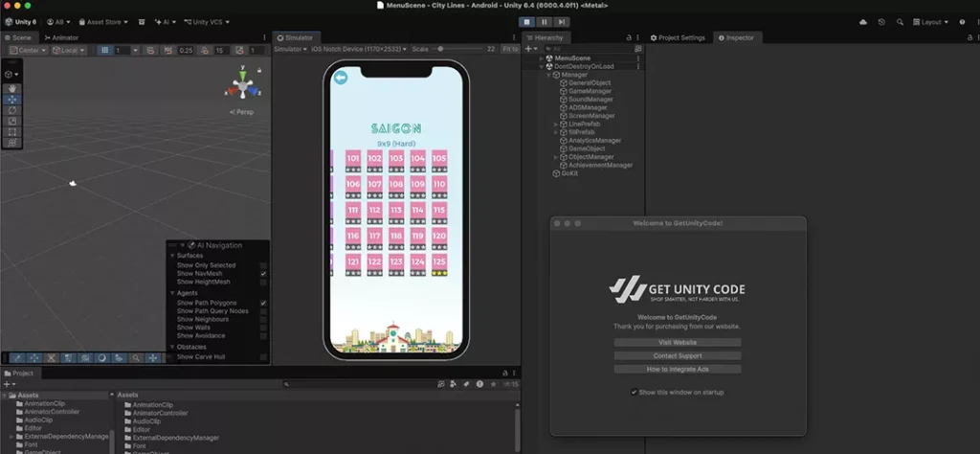The image size is (980, 454).
Task: Select the Scale tool in Scene toolbar
Action: click(x=11, y=121)
